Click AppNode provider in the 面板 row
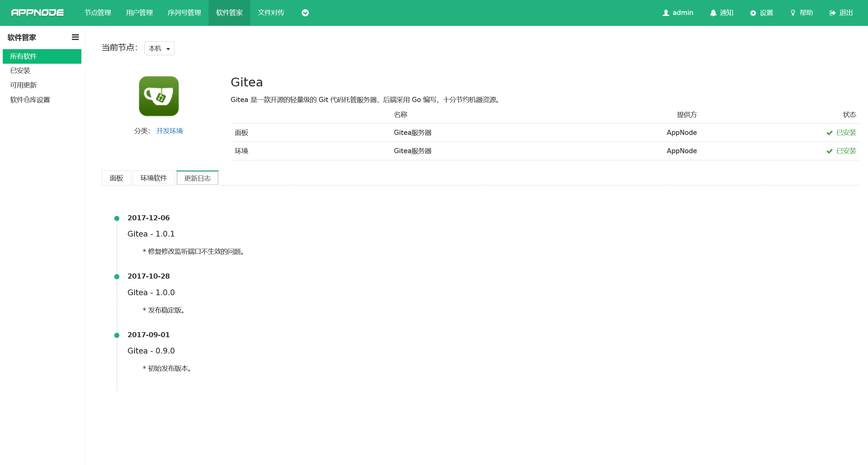Image resolution: width=868 pixels, height=465 pixels. point(682,133)
